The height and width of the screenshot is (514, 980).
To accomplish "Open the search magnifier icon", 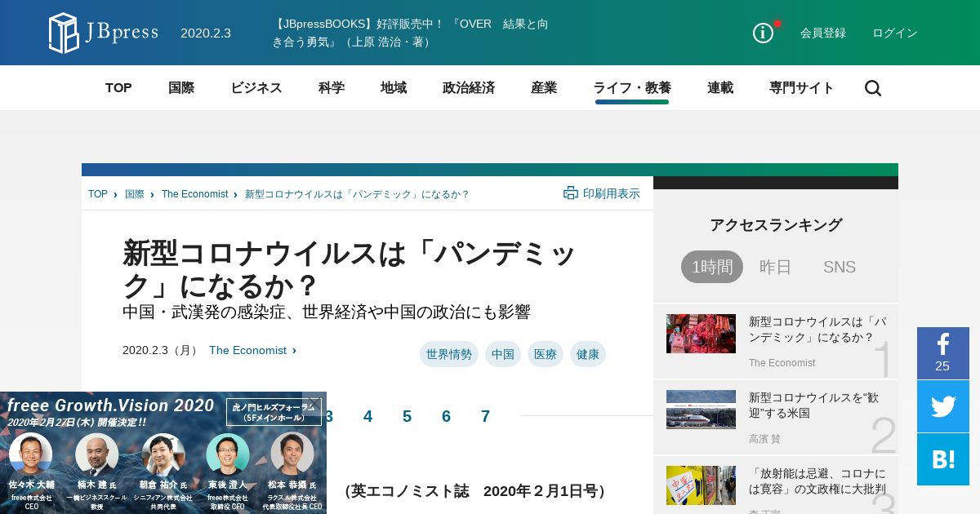I will (x=873, y=88).
